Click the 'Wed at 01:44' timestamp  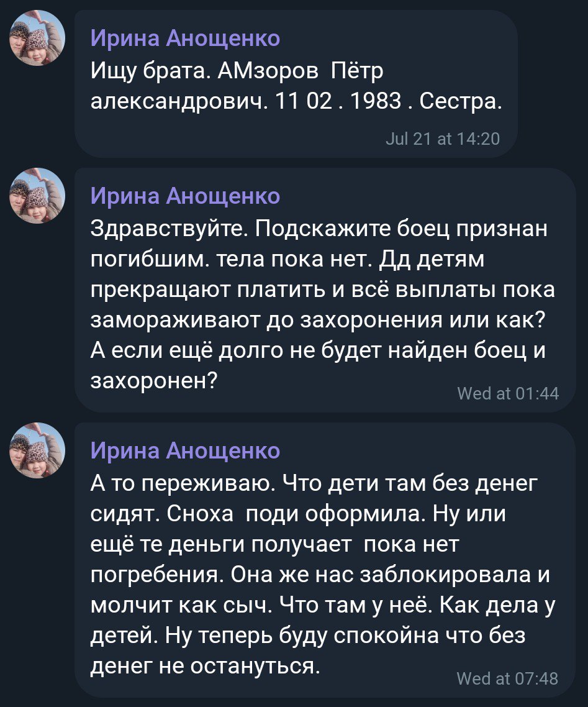[x=507, y=393]
